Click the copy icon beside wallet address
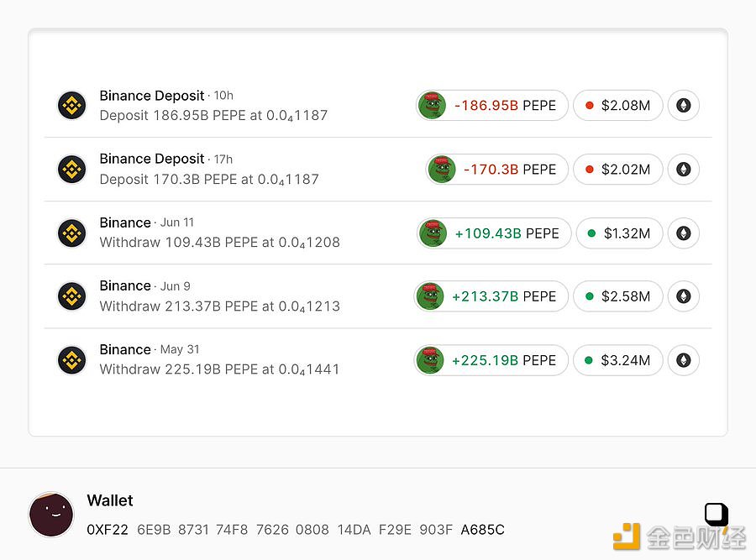Image resolution: width=756 pixels, height=560 pixels. [x=717, y=514]
